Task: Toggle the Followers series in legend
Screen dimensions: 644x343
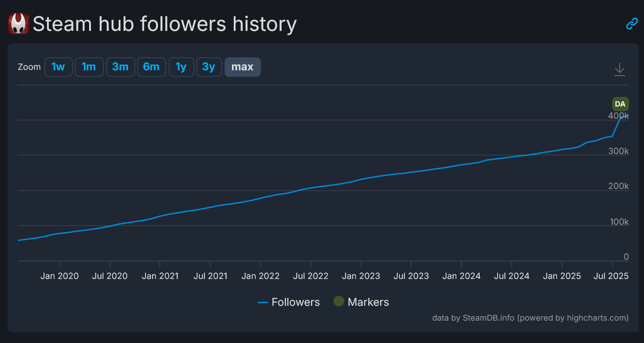Action: click(x=289, y=302)
